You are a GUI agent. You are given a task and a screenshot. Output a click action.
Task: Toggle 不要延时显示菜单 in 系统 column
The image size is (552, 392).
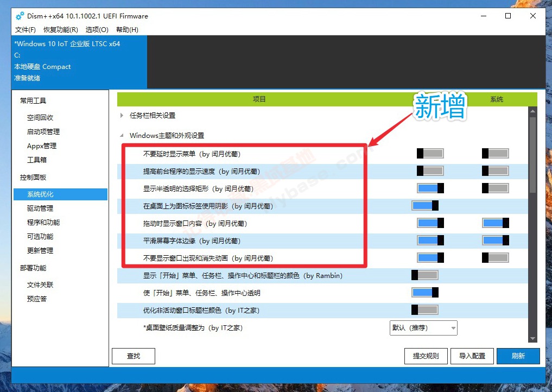tap(496, 153)
